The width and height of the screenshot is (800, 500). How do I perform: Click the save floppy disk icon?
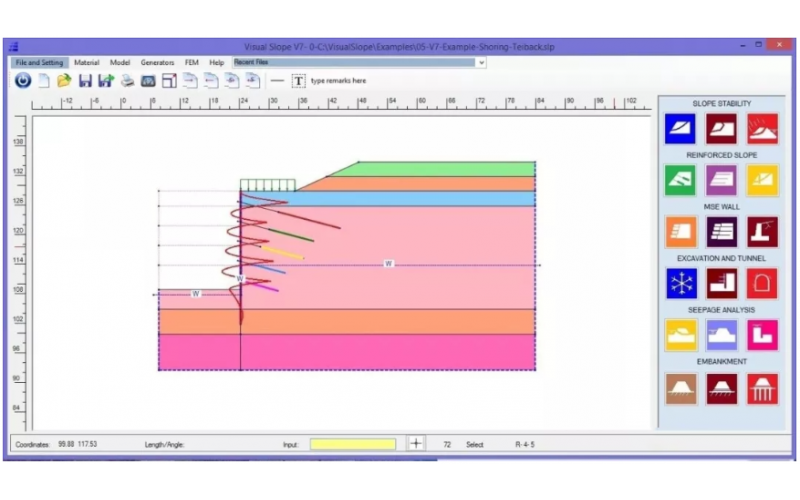(x=85, y=81)
